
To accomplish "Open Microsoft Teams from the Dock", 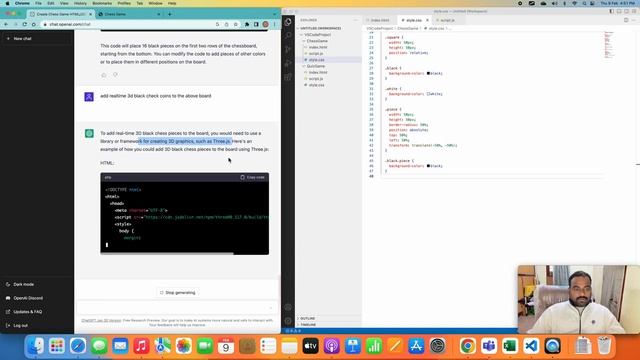I will (489, 346).
